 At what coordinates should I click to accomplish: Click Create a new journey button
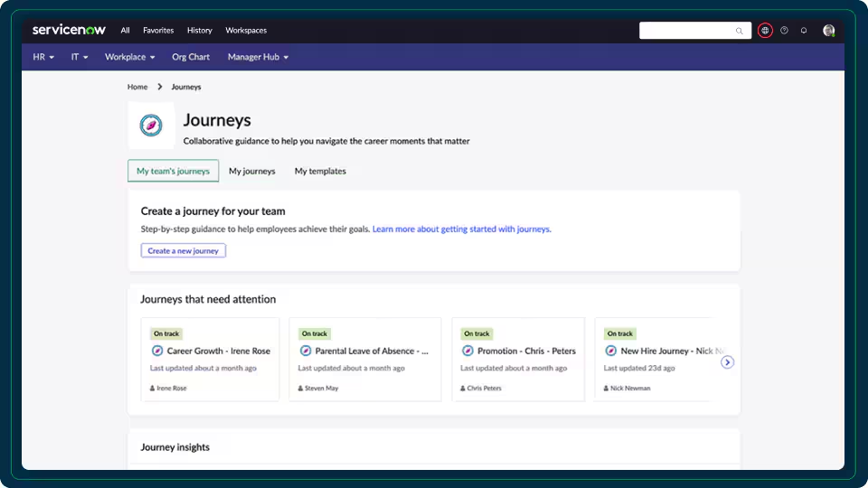184,250
